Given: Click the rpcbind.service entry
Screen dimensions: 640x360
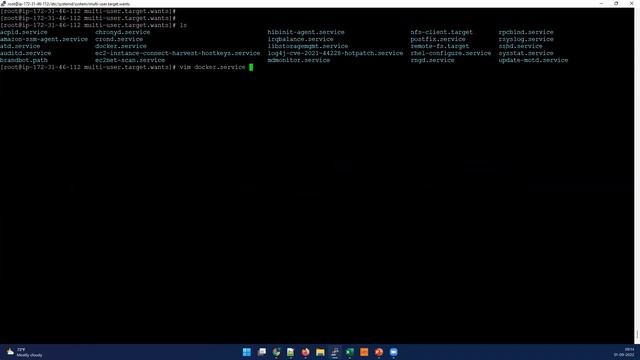Looking at the screenshot, I should (526, 32).
